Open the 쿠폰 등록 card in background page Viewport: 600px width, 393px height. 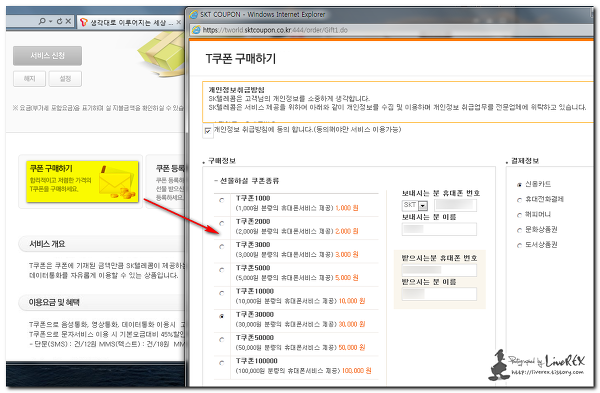coord(166,181)
